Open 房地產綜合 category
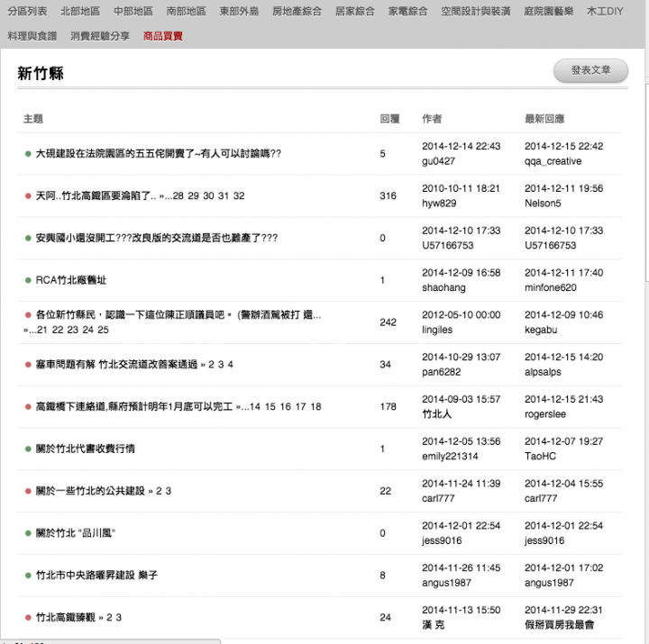 tap(297, 11)
